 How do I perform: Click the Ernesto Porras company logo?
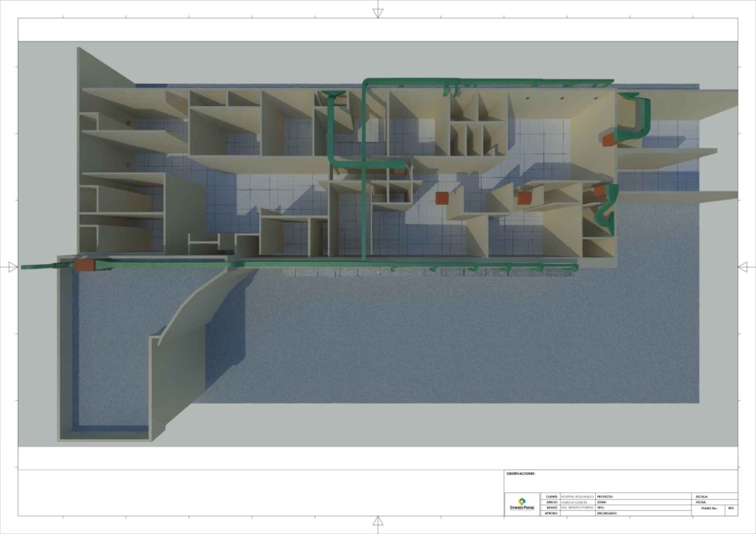522,503
